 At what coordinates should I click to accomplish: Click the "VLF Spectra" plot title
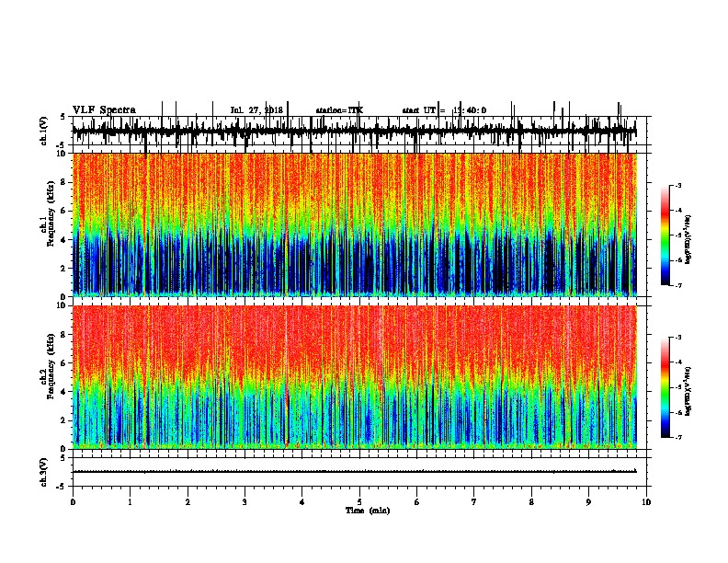pyautogui.click(x=104, y=110)
